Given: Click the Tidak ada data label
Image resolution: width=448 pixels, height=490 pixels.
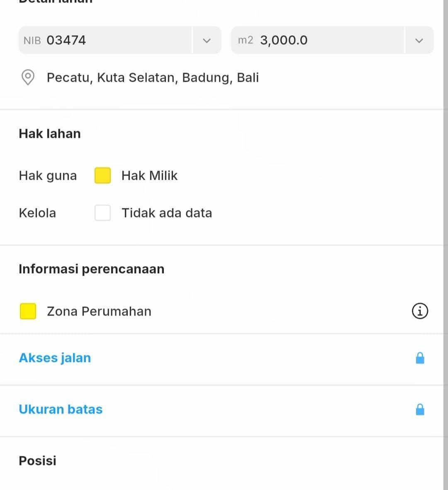Looking at the screenshot, I should tap(167, 213).
